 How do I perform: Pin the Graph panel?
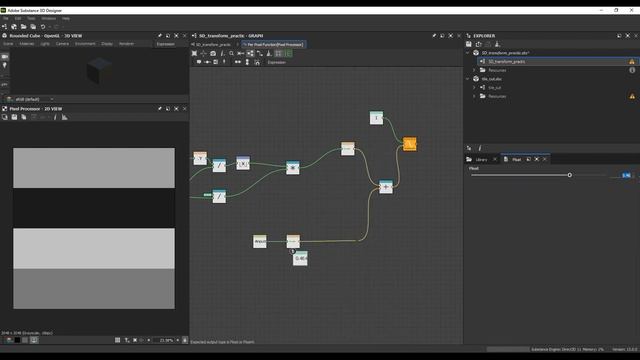click(x=434, y=36)
